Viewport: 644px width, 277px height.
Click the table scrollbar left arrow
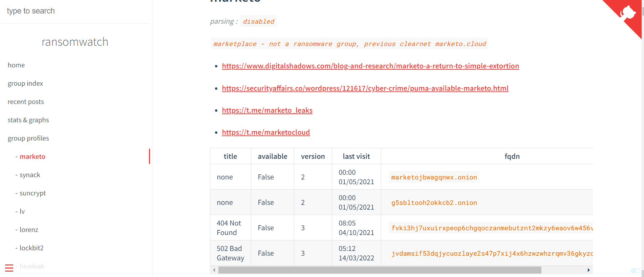[x=214, y=270]
